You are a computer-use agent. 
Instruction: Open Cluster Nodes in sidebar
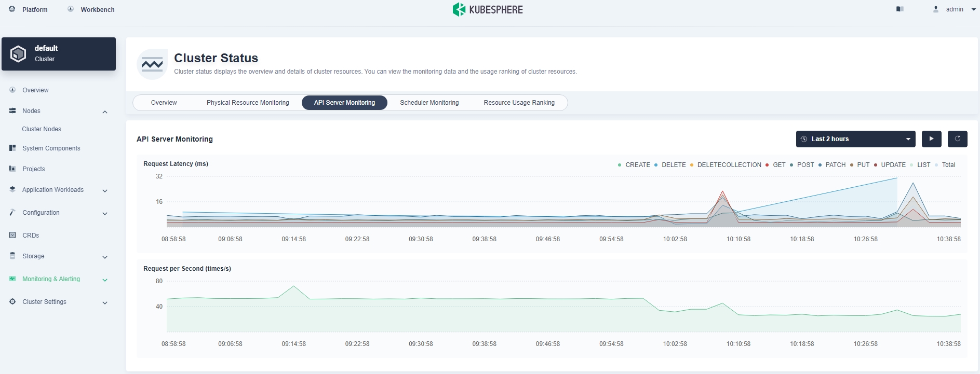(x=42, y=129)
